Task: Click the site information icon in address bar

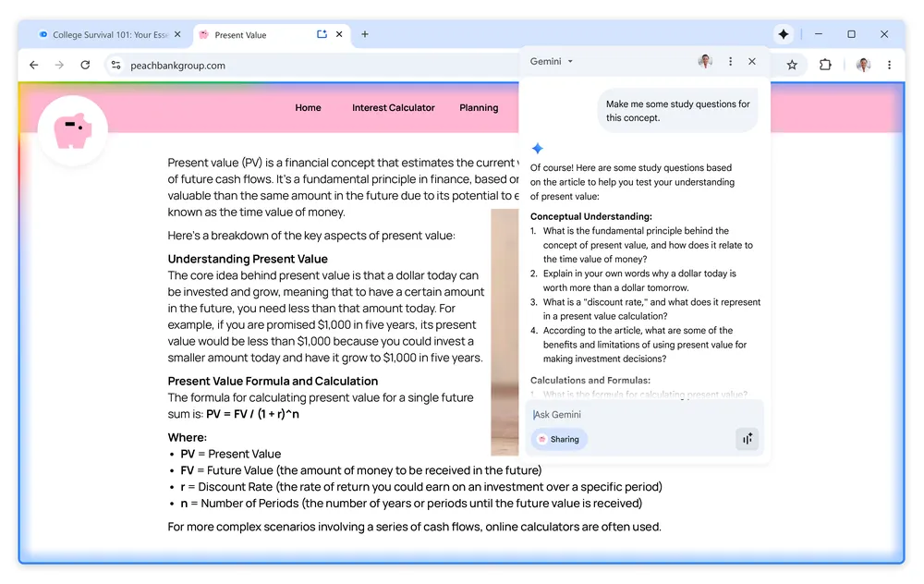Action: coord(115,65)
